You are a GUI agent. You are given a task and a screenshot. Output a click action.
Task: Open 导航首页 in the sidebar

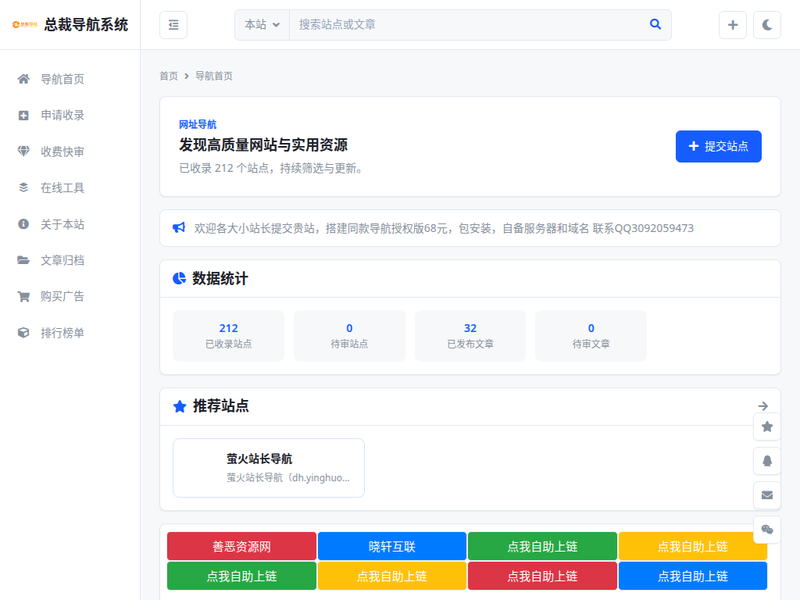pos(62,79)
